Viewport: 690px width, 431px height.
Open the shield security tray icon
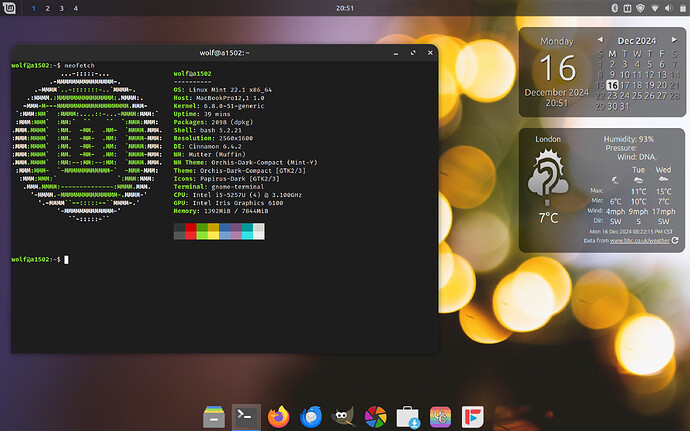[x=641, y=8]
